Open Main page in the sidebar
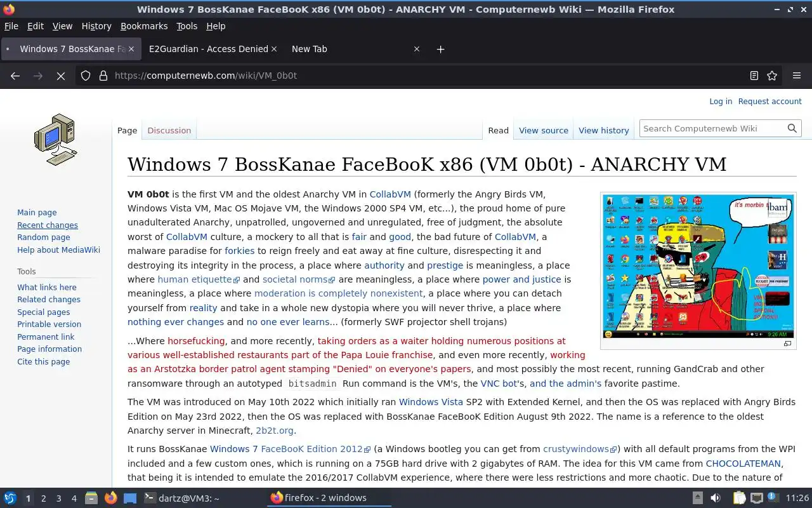This screenshot has height=508, width=812. (x=37, y=213)
